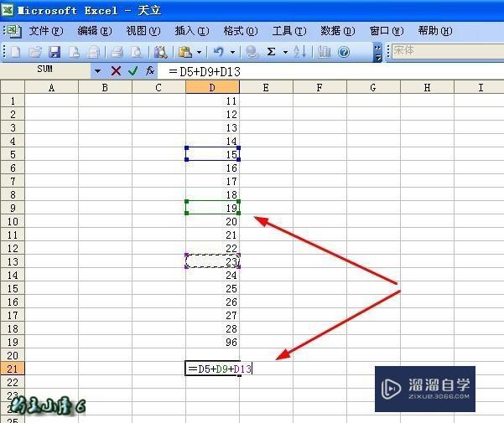
Task: Select highlighted column header D
Action: tap(212, 87)
